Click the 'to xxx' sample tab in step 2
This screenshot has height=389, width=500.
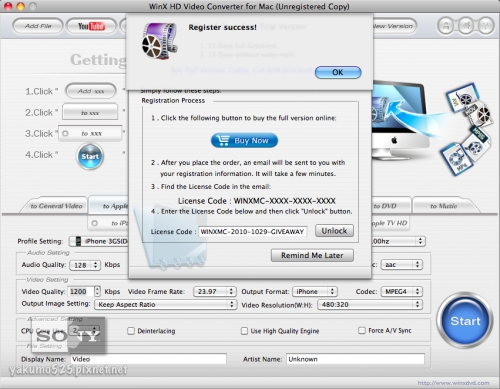click(90, 113)
